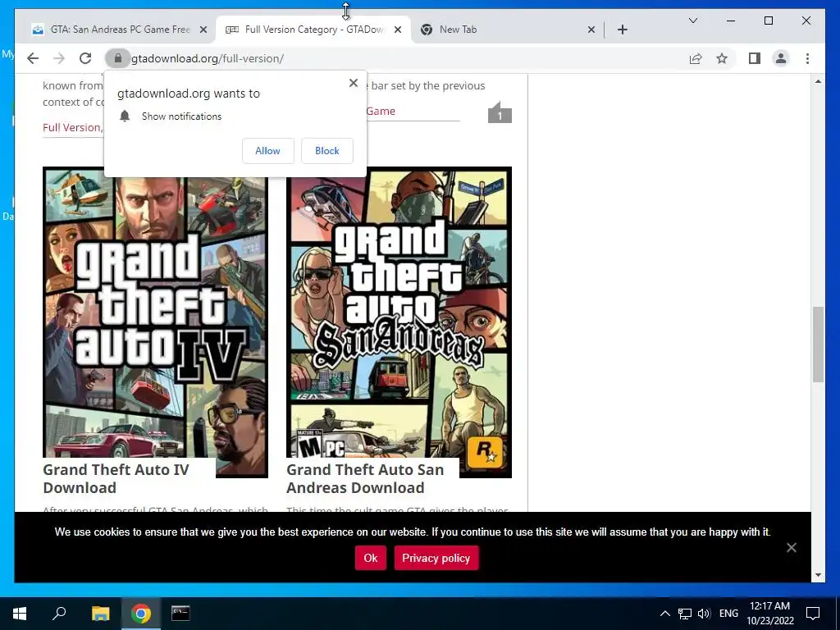Click the ENG language indicator
Viewport: 840px width, 630px height.
tap(728, 614)
